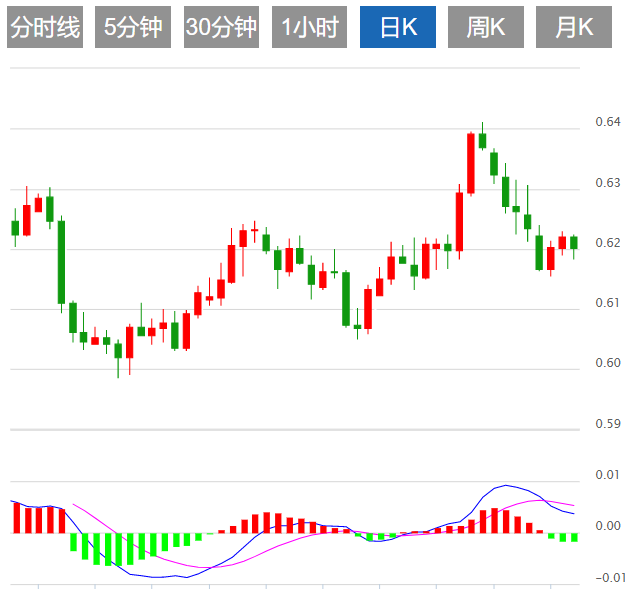Switch chart to 1小时 interval
Viewport: 635px width, 589px height.
pyautogui.click(x=309, y=27)
